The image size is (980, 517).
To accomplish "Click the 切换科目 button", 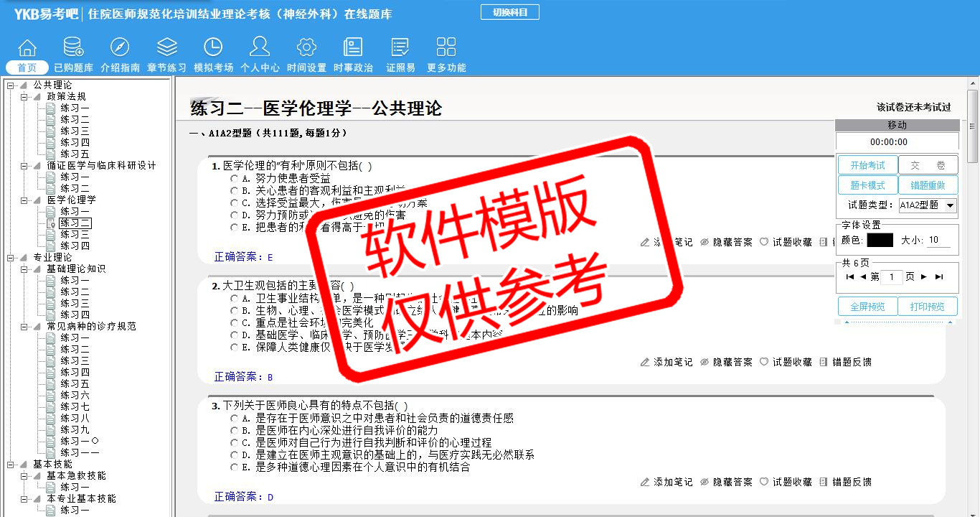I will pyautogui.click(x=509, y=12).
